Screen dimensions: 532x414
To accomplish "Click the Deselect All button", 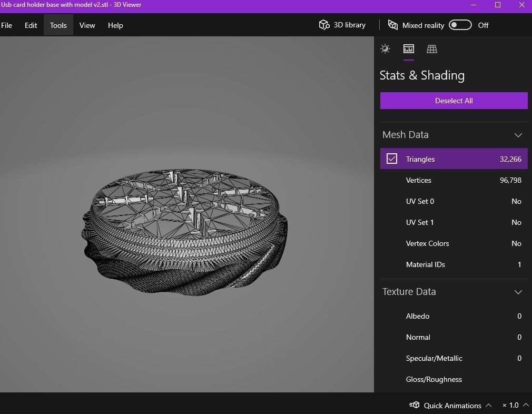I will coord(454,101).
